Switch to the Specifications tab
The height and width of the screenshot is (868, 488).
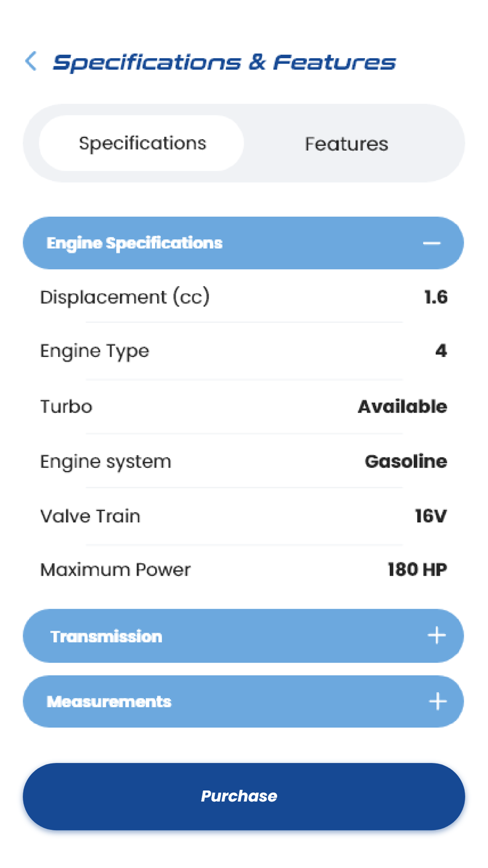point(142,144)
